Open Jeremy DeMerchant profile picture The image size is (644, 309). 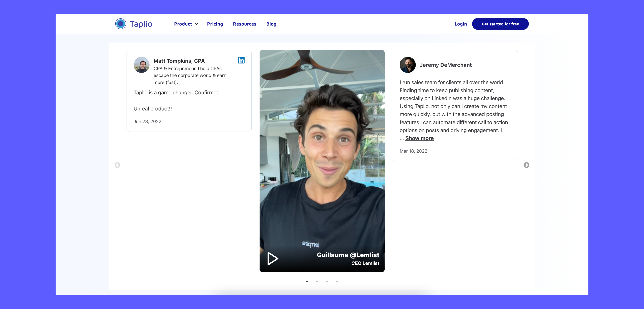(407, 65)
